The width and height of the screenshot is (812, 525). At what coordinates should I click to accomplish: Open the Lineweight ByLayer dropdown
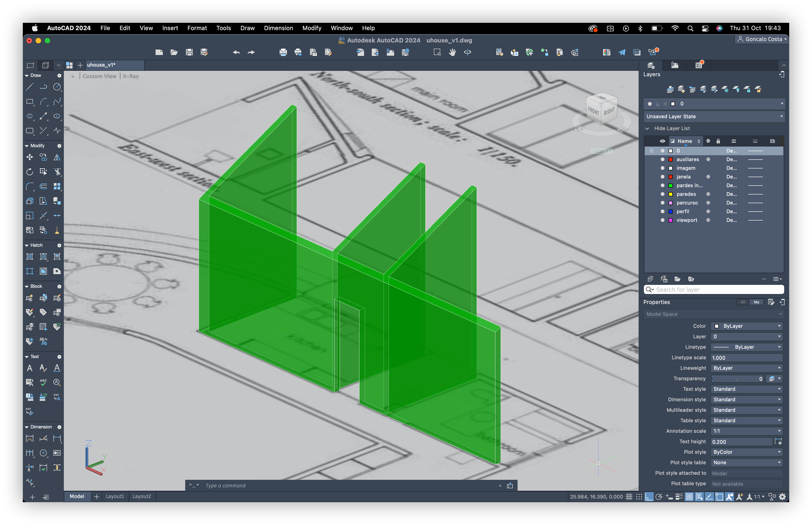coord(747,368)
